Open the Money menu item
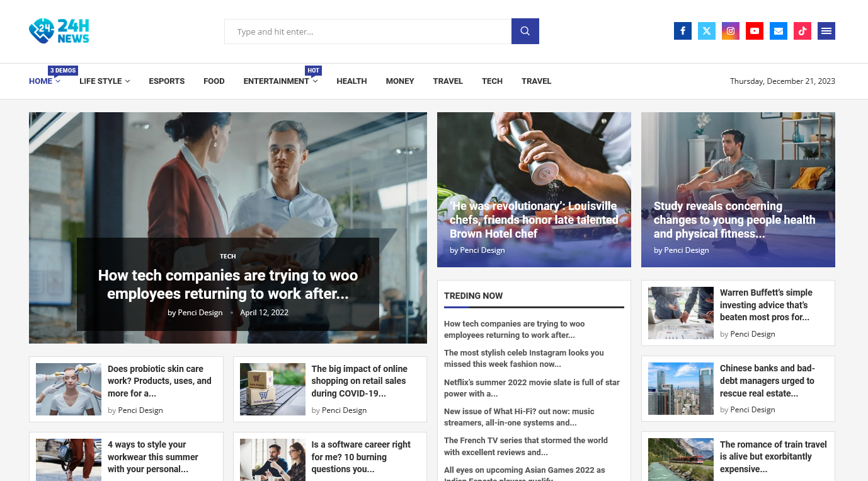The width and height of the screenshot is (868, 481). pyautogui.click(x=400, y=81)
